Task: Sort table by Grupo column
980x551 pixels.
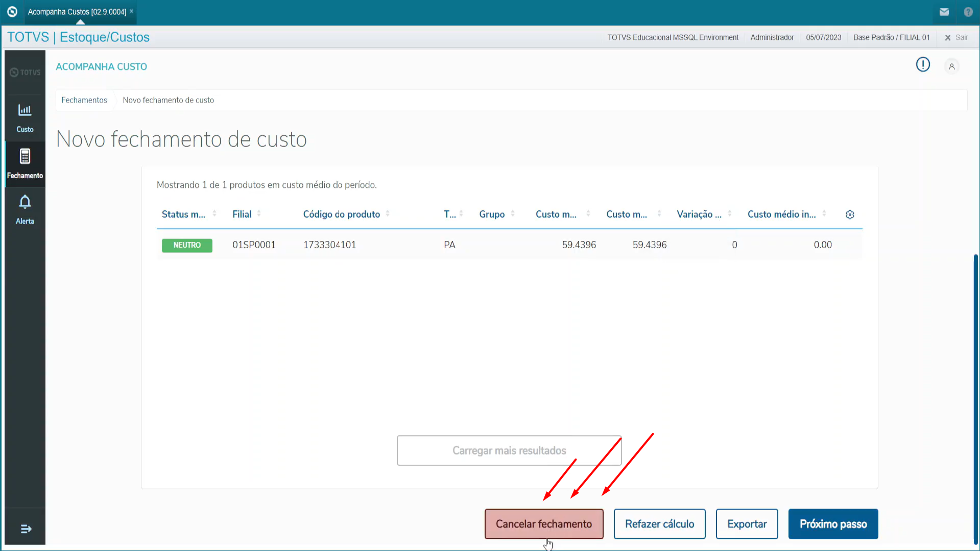Action: pos(513,214)
